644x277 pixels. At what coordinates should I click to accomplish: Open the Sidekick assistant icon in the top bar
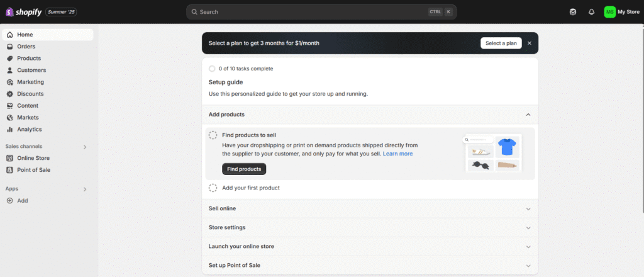point(573,12)
